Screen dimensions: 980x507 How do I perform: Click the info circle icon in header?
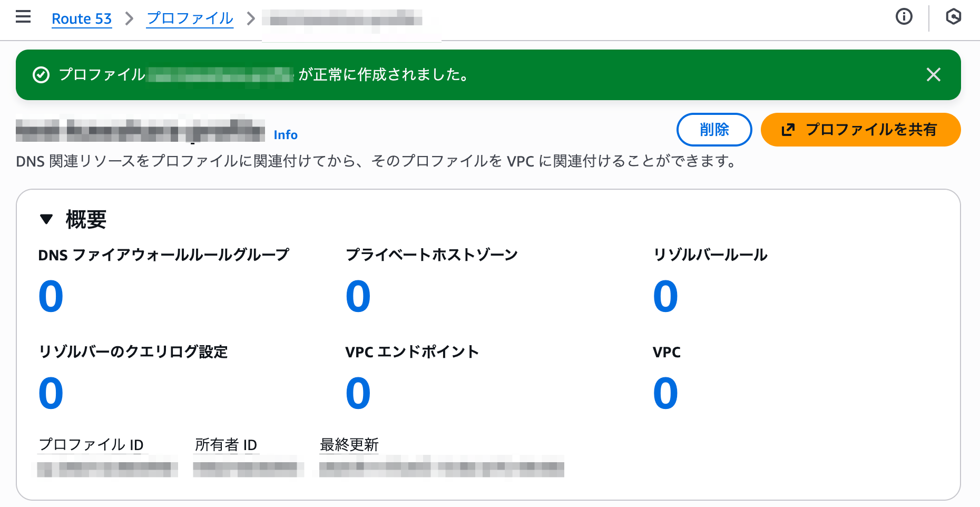tap(904, 17)
